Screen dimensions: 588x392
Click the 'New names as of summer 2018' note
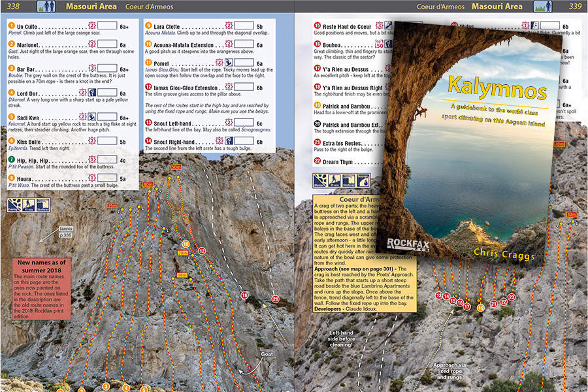click(41, 289)
